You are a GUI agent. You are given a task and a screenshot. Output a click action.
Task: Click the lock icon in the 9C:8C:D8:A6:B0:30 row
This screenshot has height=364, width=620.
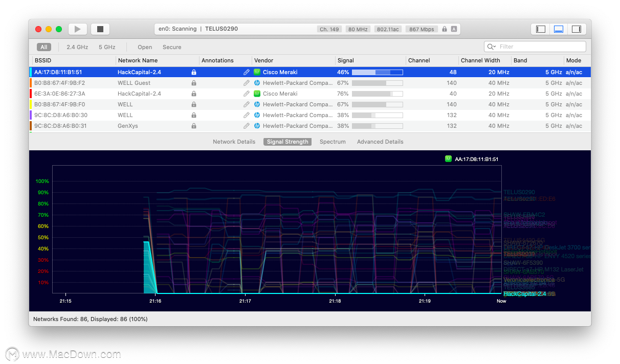point(194,115)
